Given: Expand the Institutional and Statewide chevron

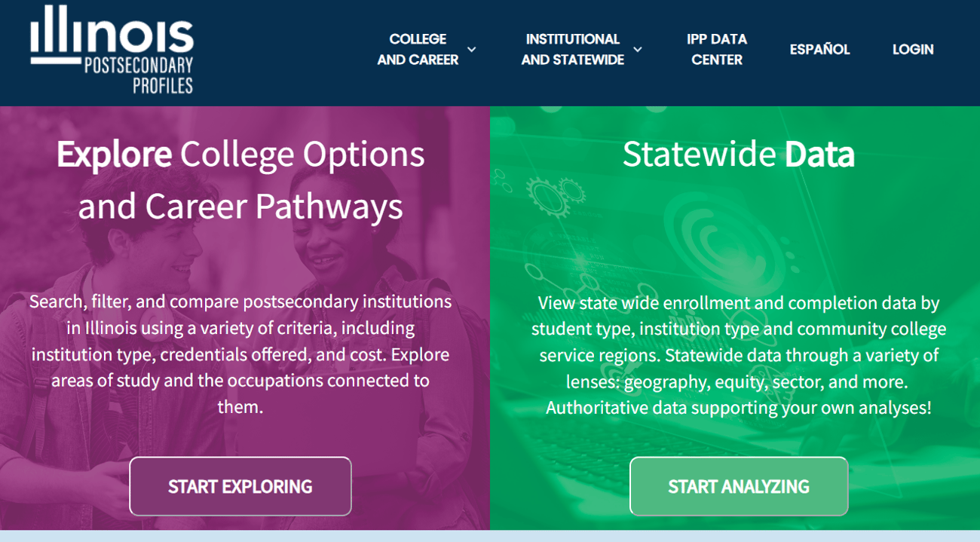Looking at the screenshot, I should [638, 50].
